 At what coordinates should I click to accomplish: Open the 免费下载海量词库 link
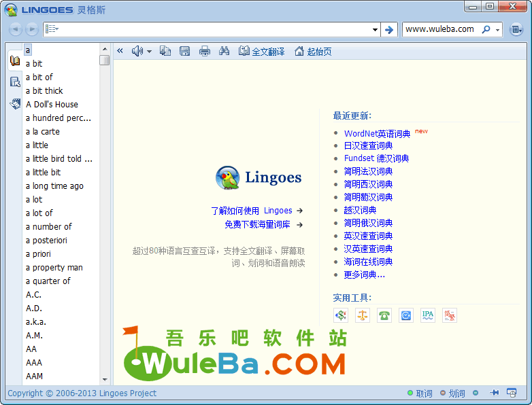(x=257, y=224)
